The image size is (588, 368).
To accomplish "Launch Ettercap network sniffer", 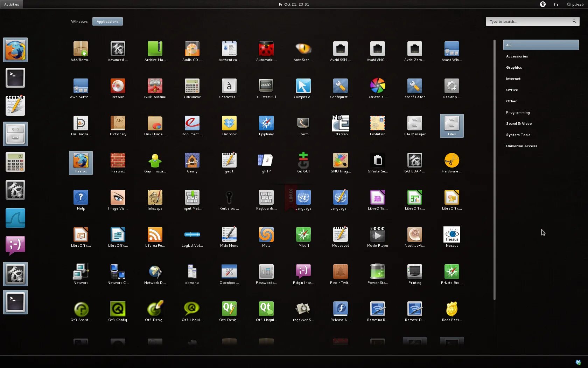I will (341, 126).
